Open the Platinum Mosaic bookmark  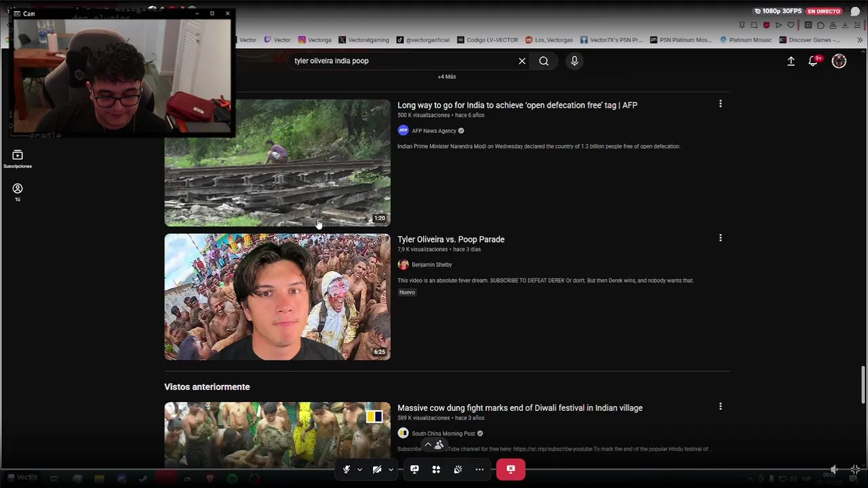745,40
